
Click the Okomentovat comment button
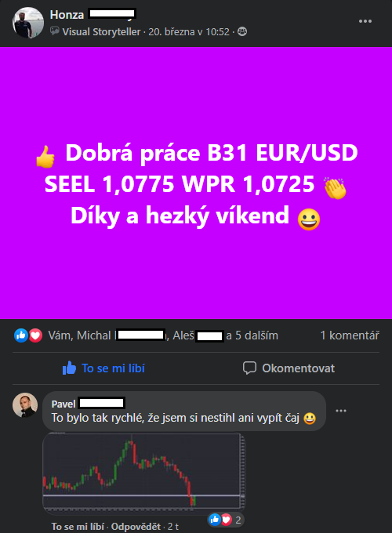point(289,368)
